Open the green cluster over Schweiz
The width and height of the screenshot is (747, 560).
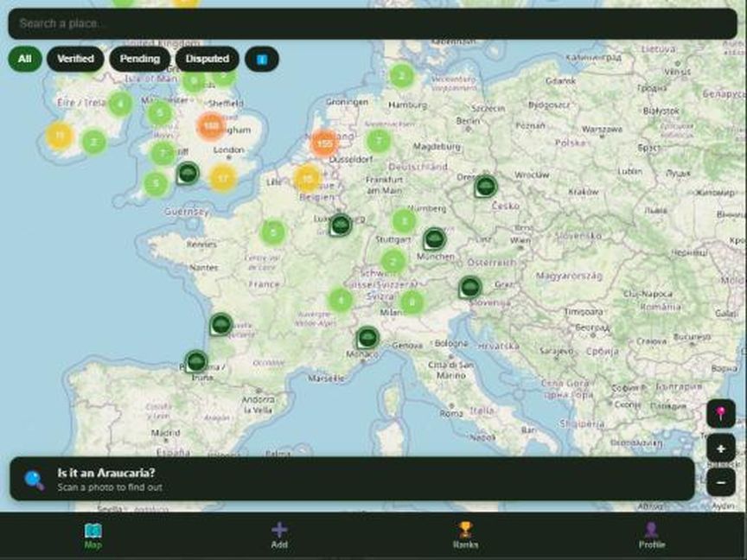[x=393, y=261]
